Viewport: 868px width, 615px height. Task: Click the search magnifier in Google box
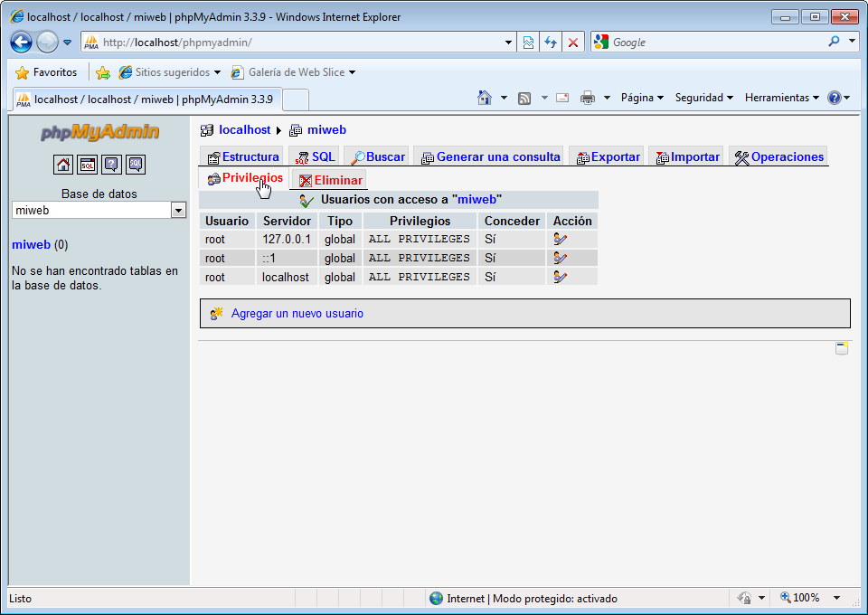(x=834, y=42)
